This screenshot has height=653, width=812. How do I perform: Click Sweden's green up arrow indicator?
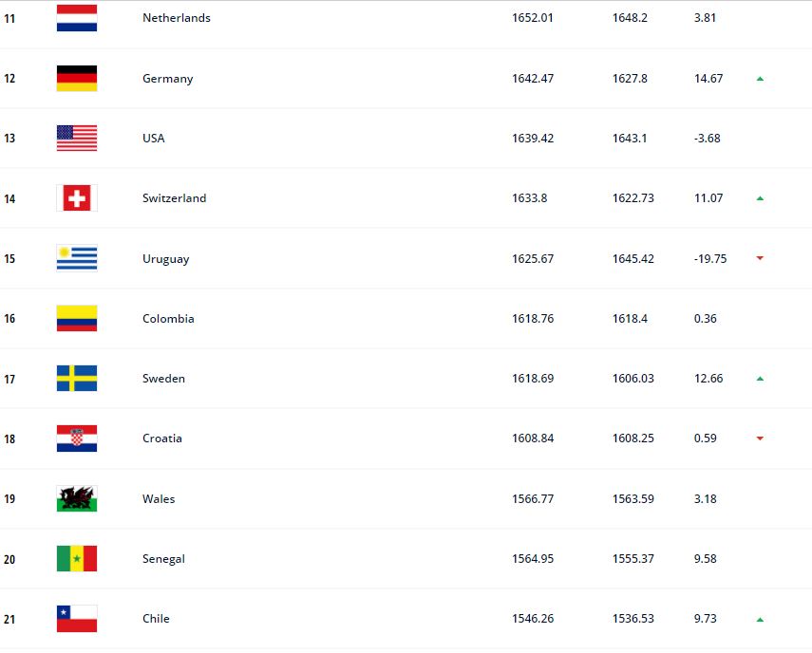pos(760,379)
